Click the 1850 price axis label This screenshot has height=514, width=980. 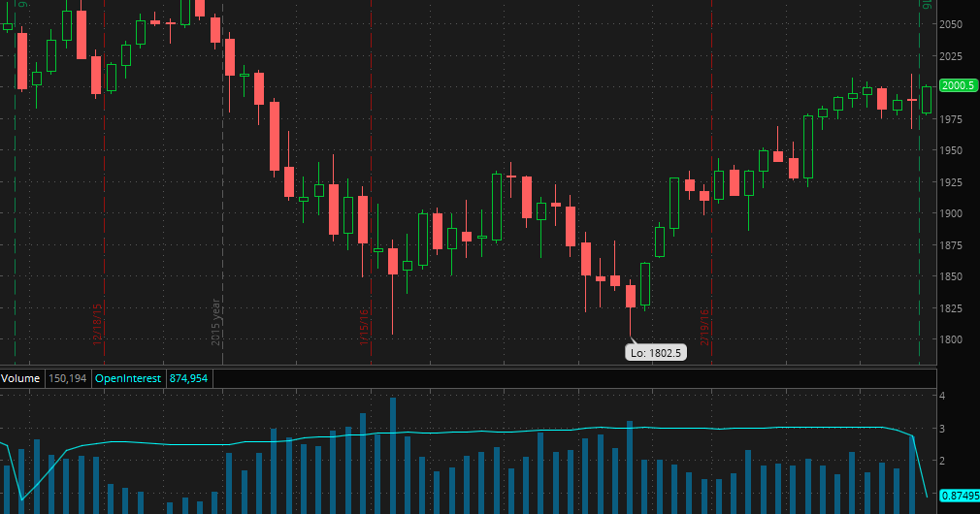click(x=951, y=276)
